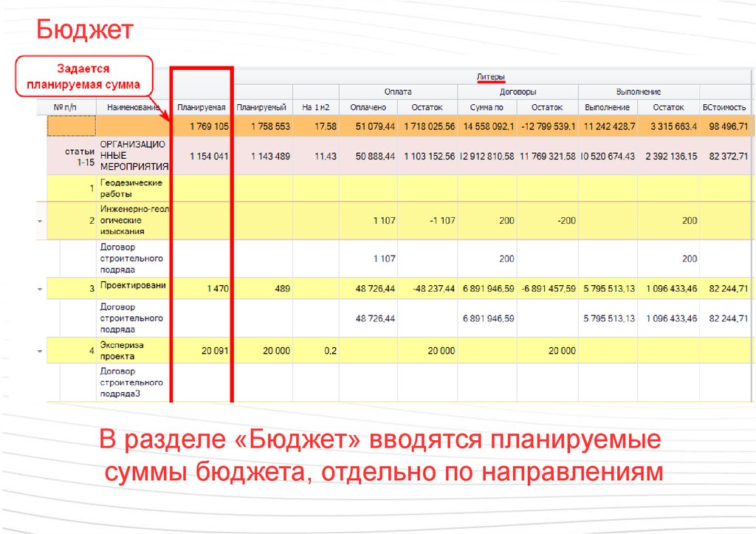The width and height of the screenshot is (756, 534).
Task: Select the Оплата group header
Action: [397, 92]
